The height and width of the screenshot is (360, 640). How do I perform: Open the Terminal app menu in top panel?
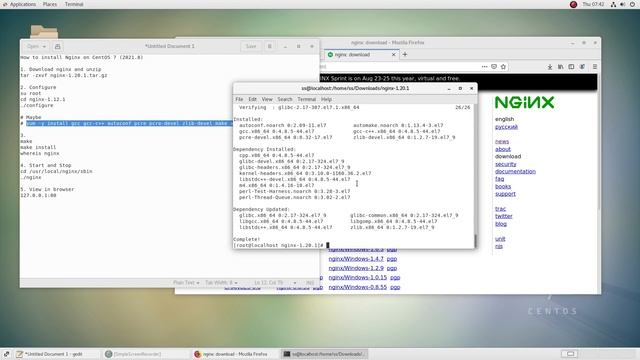(x=74, y=4)
